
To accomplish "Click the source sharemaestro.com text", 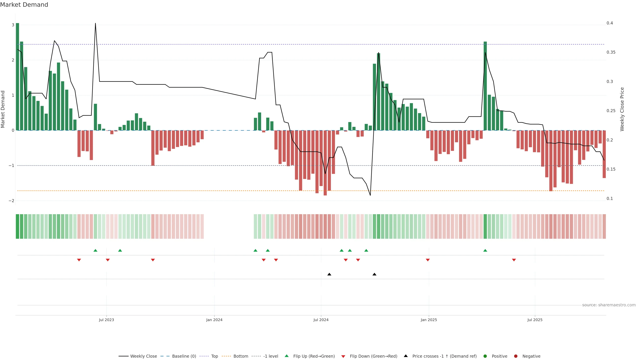I will pyautogui.click(x=609, y=305).
